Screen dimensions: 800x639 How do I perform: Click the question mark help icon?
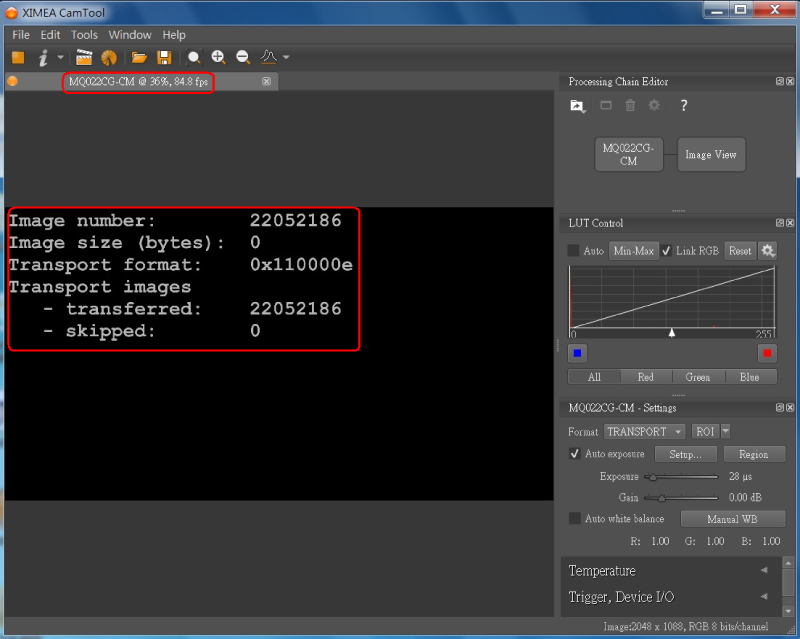[684, 106]
